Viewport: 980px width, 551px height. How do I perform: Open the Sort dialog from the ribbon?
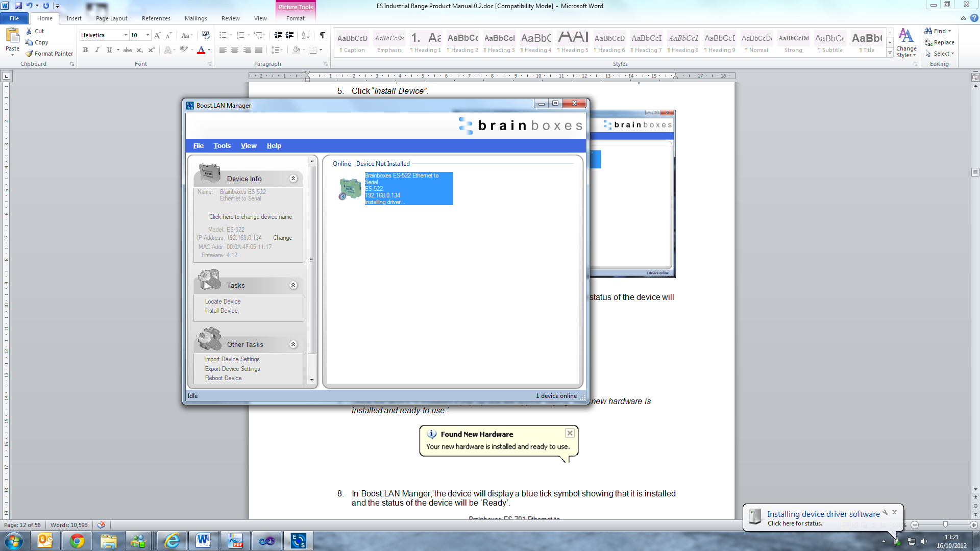point(305,35)
